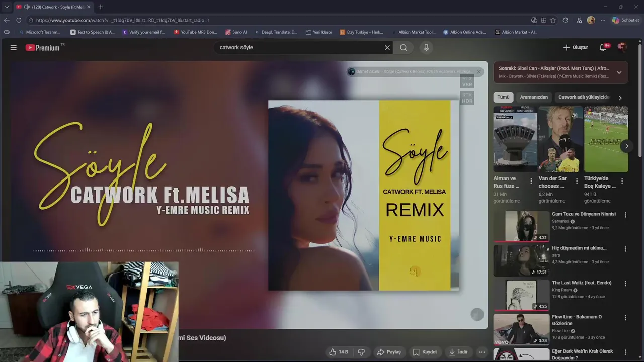Open Sohbet et copilot chat button
Screen dimensions: 644x362
pyautogui.click(x=625, y=20)
